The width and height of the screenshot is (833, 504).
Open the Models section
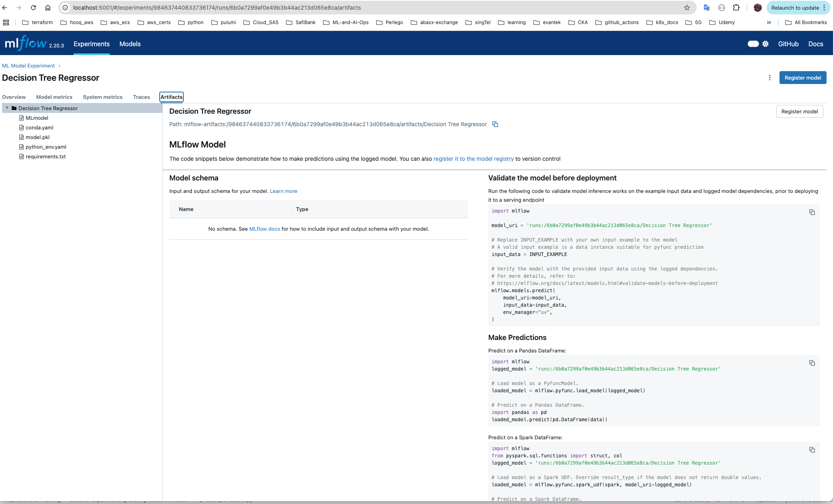pyautogui.click(x=130, y=44)
